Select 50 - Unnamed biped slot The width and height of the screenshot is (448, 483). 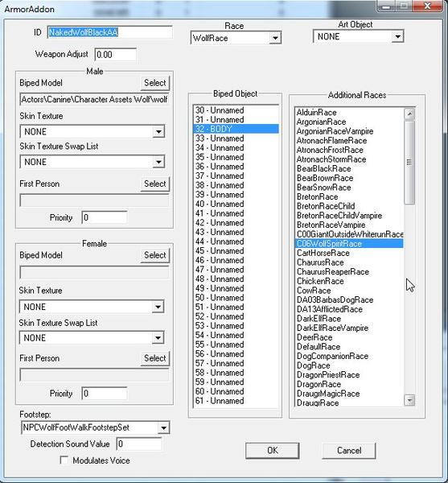coord(236,298)
